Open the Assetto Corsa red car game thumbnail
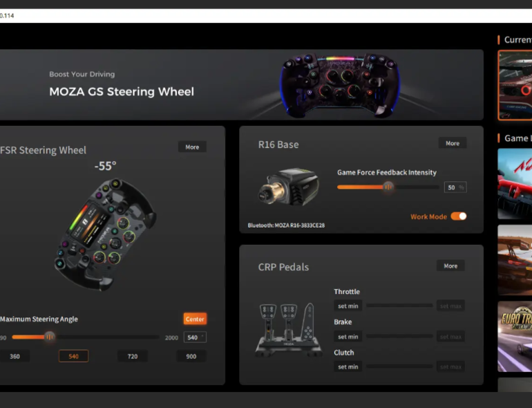 click(x=515, y=183)
